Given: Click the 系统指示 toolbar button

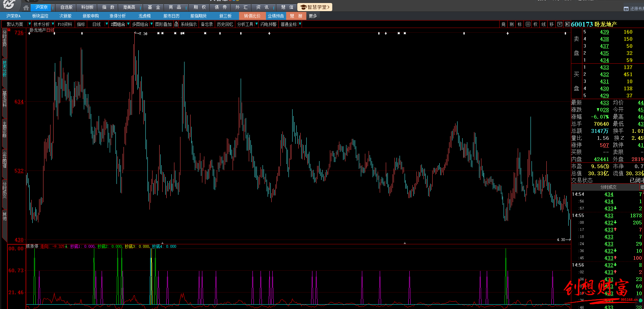Looking at the screenshot, I should click(189, 24).
